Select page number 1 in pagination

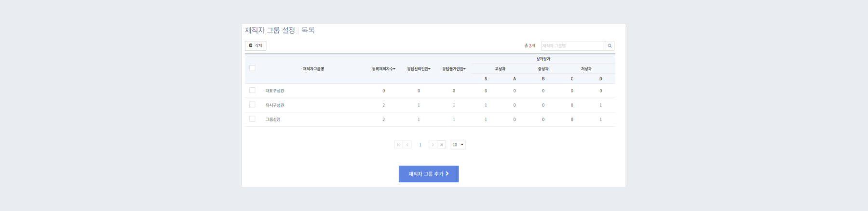coord(420,145)
